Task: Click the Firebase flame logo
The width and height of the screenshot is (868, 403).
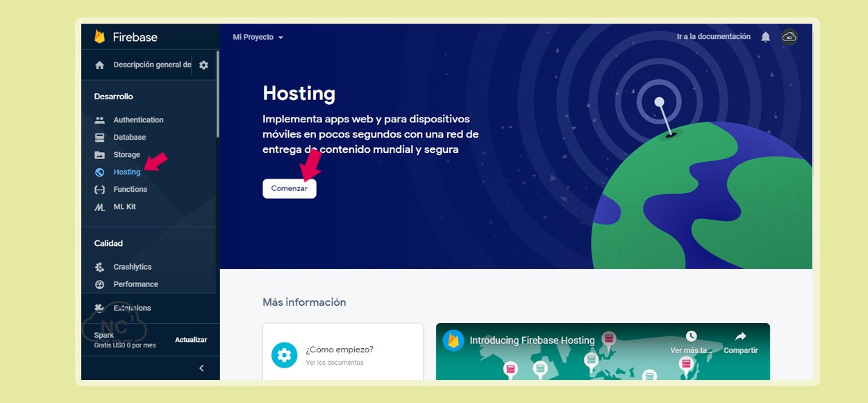Action: (x=100, y=37)
